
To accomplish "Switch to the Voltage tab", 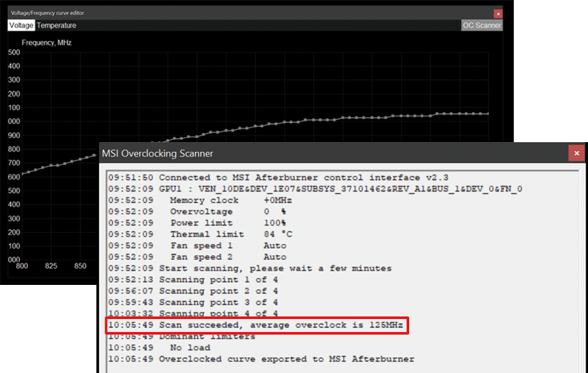I will [21, 26].
